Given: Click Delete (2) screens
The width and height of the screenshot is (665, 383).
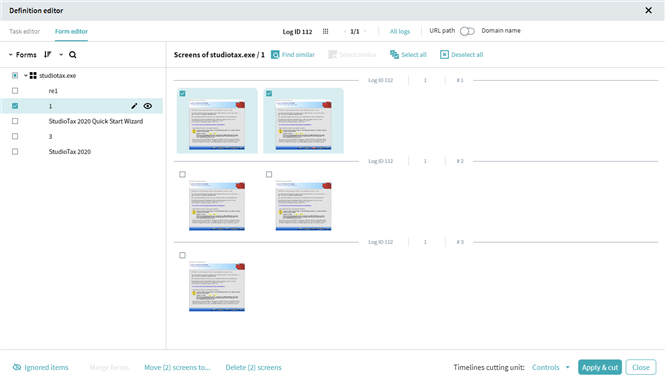Looking at the screenshot, I should [x=254, y=367].
